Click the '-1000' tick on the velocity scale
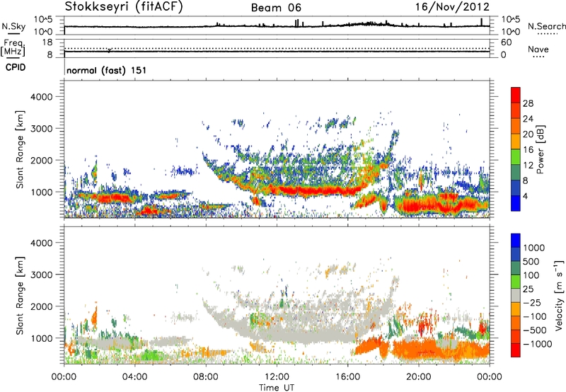The width and height of the screenshot is (566, 392). tap(537, 344)
